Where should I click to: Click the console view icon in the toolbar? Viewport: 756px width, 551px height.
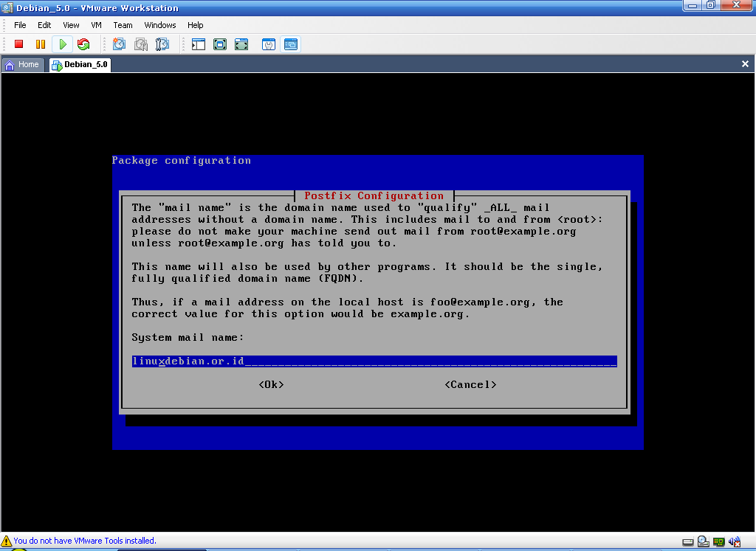point(291,44)
